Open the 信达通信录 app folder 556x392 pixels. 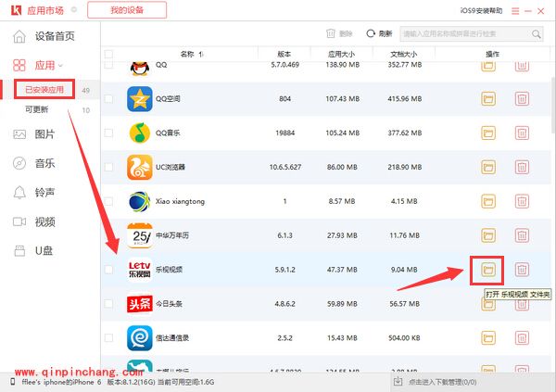(488, 337)
